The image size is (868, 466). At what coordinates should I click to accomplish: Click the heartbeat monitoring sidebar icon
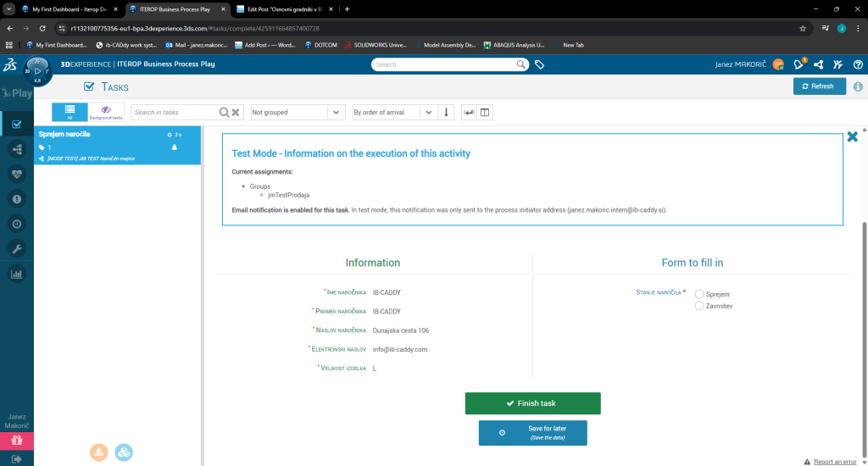point(17,174)
